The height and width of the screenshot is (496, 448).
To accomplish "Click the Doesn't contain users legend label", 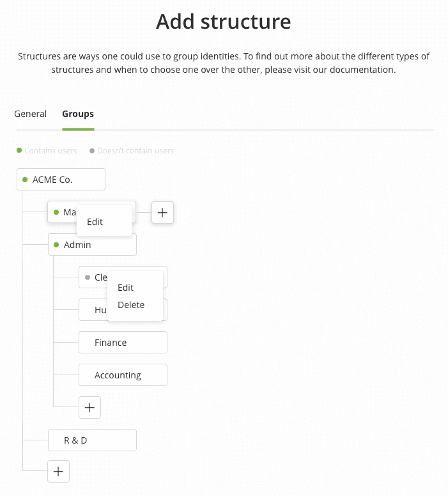I will click(135, 151).
